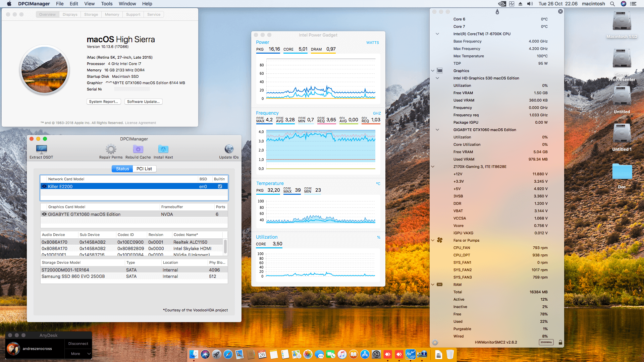Viewport: 644px width, 362px height.
Task: Open Spotlight search in menu bar
Action: pos(612,4)
